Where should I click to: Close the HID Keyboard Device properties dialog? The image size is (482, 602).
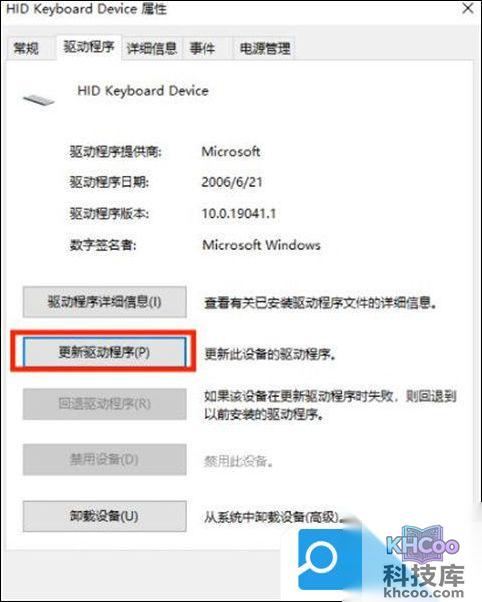click(x=467, y=8)
